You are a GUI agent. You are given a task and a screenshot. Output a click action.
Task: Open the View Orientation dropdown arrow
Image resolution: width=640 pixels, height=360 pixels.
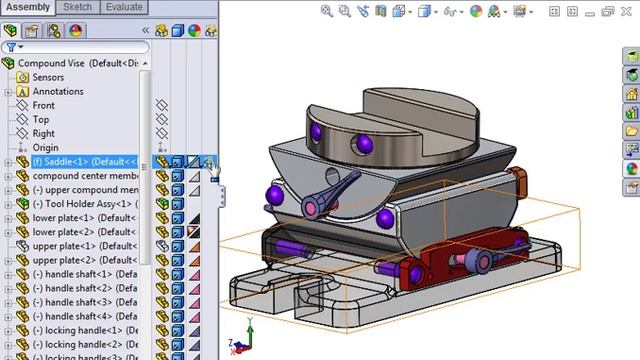[x=410, y=12]
